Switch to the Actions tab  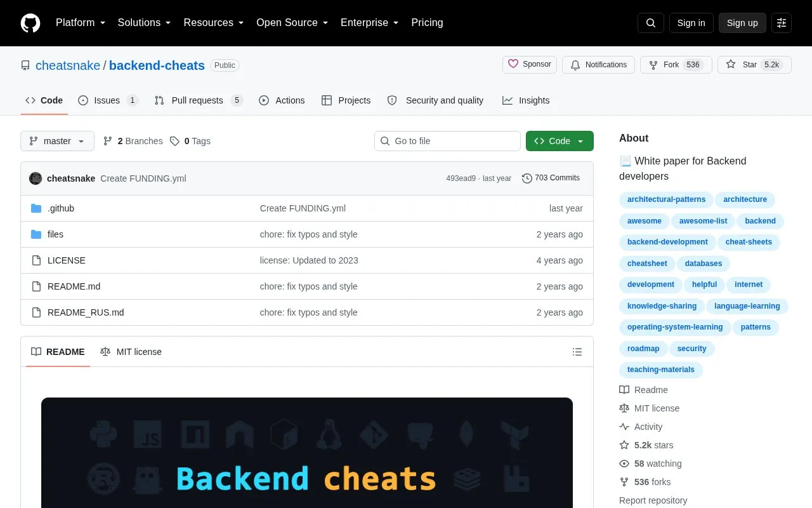(282, 100)
